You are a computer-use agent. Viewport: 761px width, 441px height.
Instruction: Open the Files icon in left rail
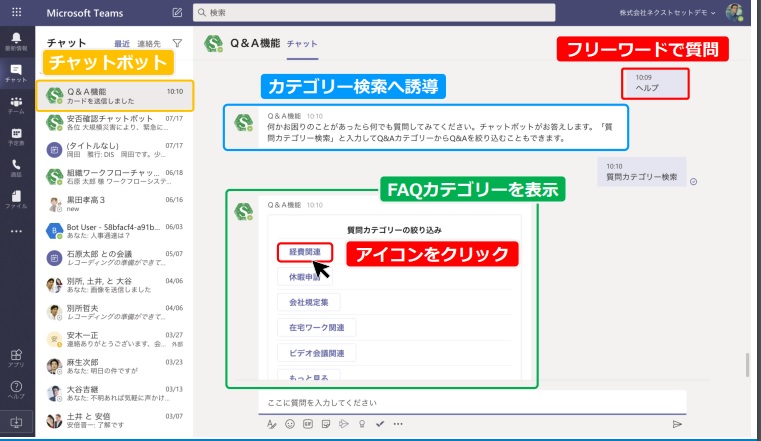(x=16, y=199)
